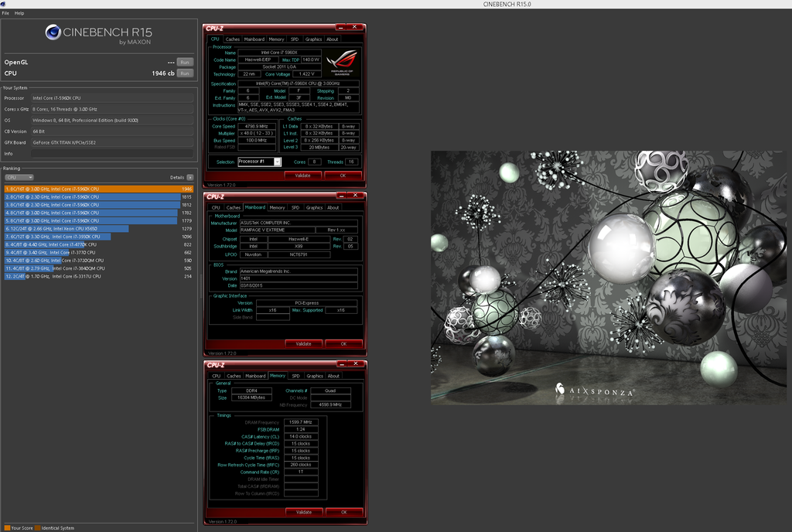Viewport: 792px width, 532px height.
Task: Open SPD tab in CPU-Z timings window
Action: [296, 376]
